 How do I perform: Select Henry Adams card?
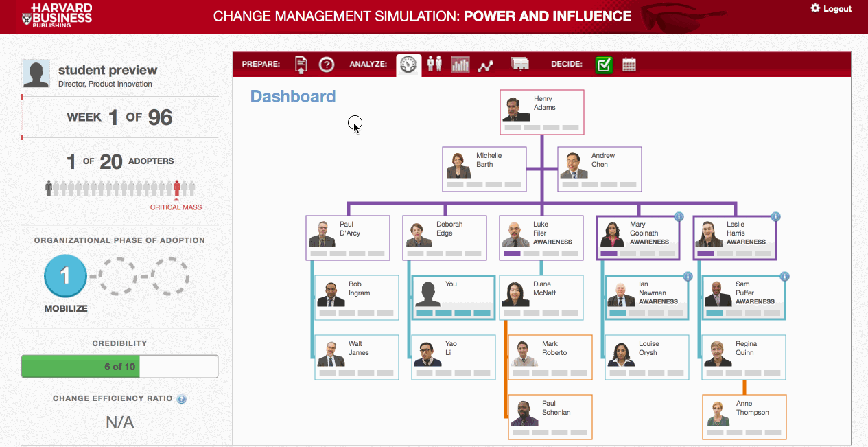point(542,113)
